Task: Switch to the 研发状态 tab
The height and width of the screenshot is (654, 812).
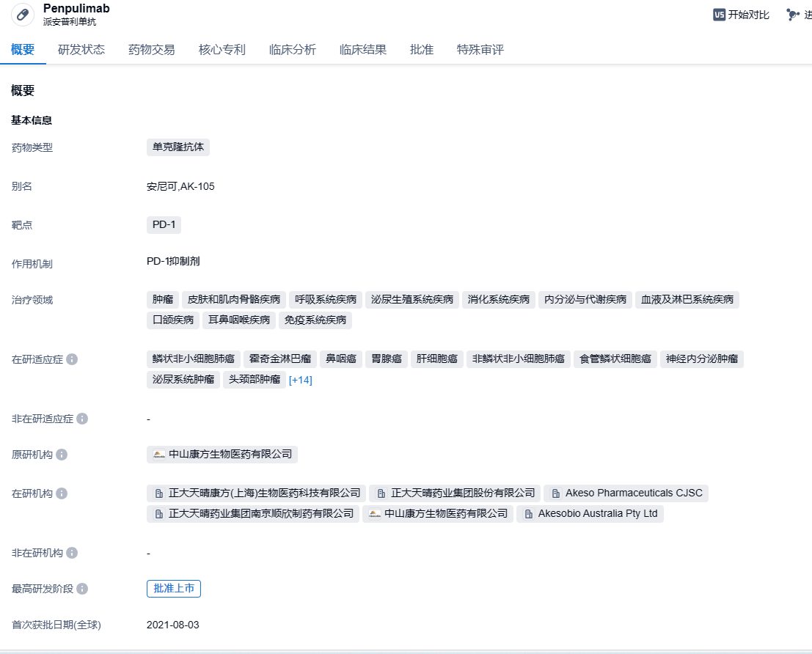Action: pyautogui.click(x=81, y=50)
